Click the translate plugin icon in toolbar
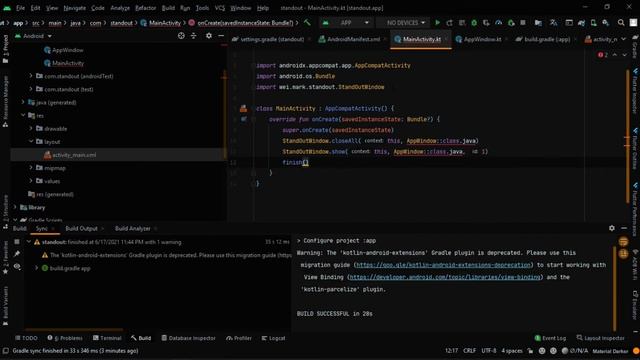Viewport: 640px width, 360px height. pos(553,23)
